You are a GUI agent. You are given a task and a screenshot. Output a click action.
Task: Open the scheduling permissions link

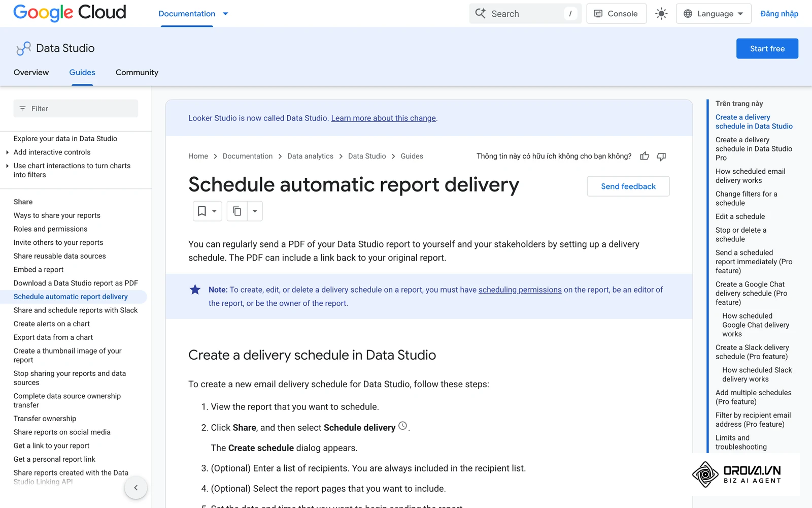pyautogui.click(x=520, y=290)
